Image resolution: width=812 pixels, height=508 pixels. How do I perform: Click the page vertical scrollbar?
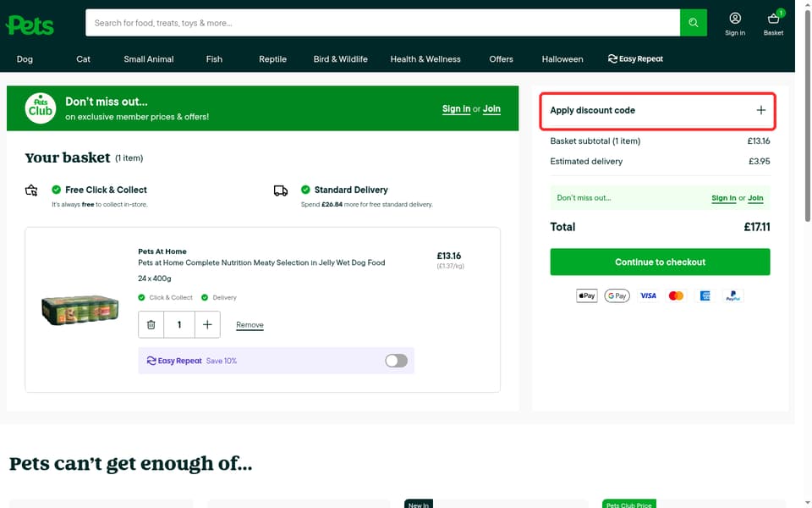(x=807, y=116)
